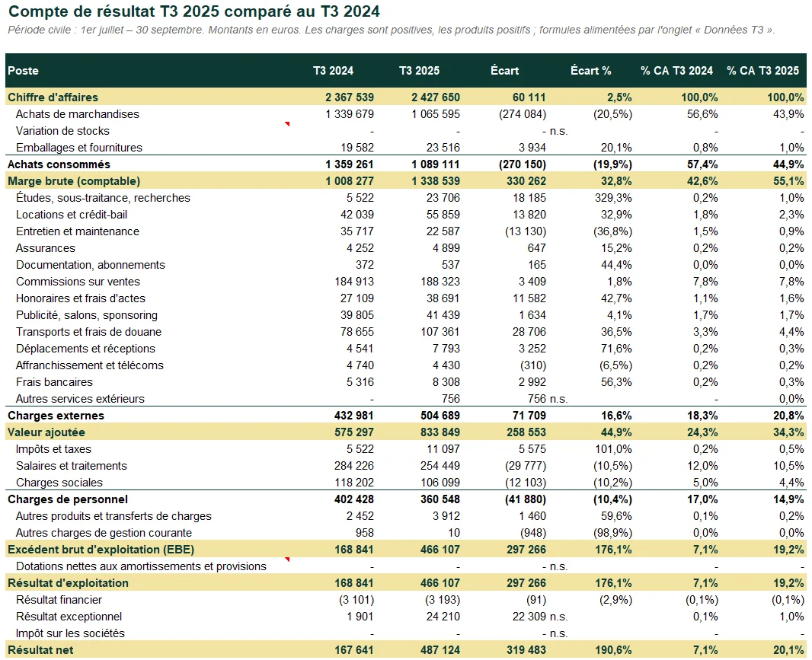812x660 pixels.
Task: Open comment marker on 'Variation de stocks' row
Action: pos(287,124)
